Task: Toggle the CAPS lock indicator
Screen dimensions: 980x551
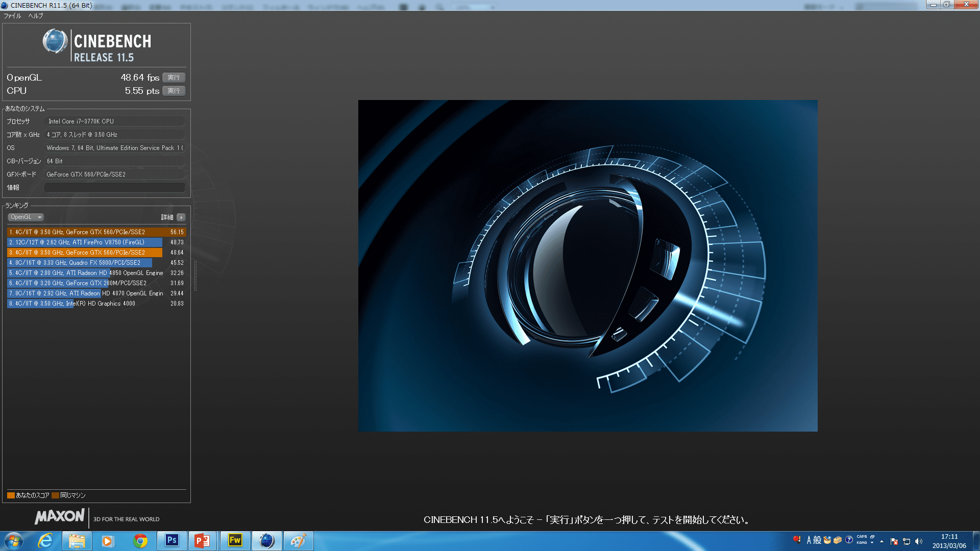Action: tap(862, 537)
